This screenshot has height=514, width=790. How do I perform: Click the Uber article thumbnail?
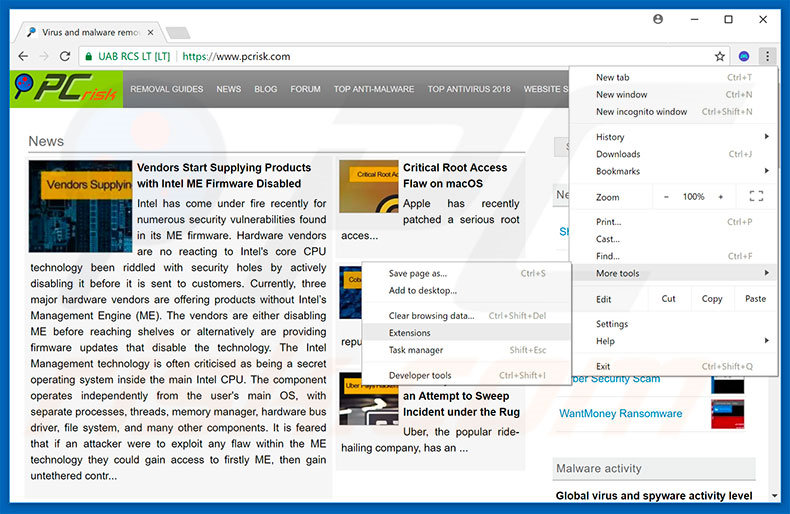click(x=369, y=399)
